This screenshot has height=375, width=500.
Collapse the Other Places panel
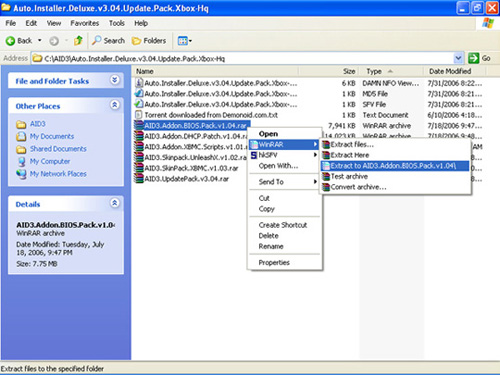tap(115, 105)
